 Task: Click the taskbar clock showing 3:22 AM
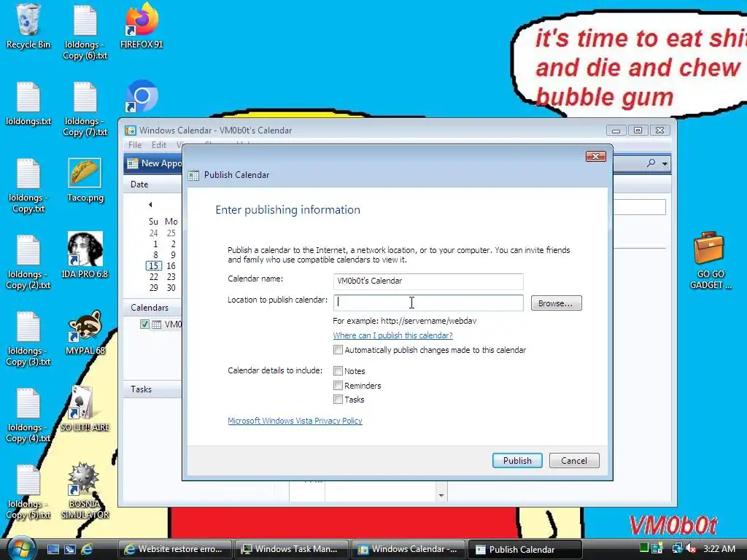[x=719, y=549]
